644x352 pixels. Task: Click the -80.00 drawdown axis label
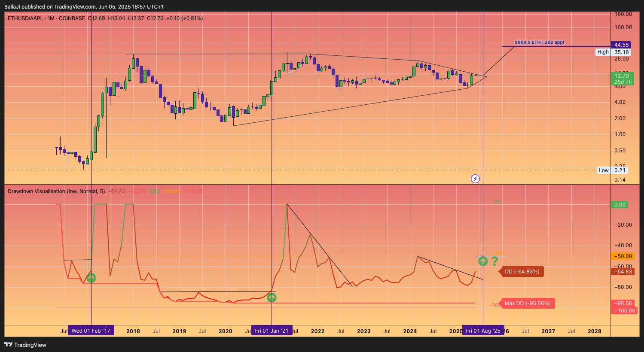pyautogui.click(x=623, y=287)
